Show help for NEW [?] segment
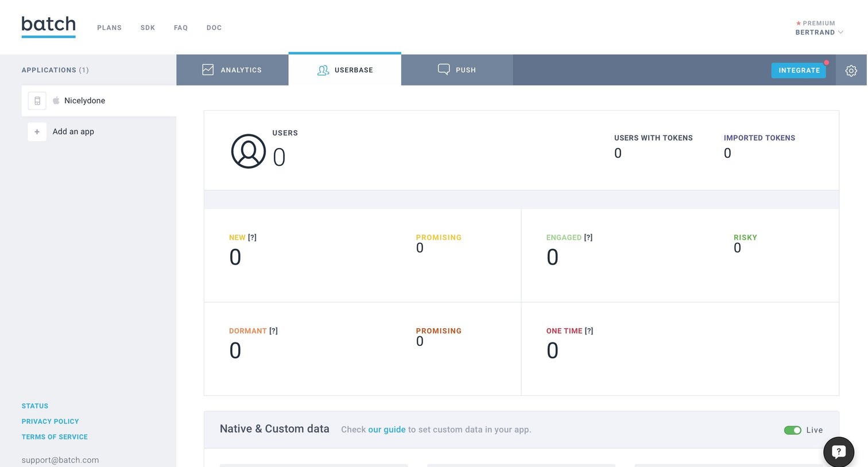This screenshot has height=467, width=868. pos(252,238)
